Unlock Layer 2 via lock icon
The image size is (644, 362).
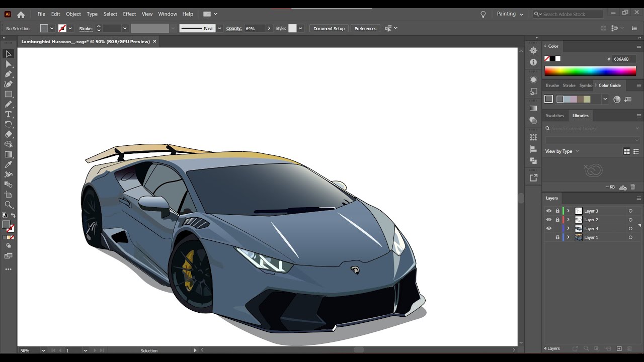click(557, 220)
